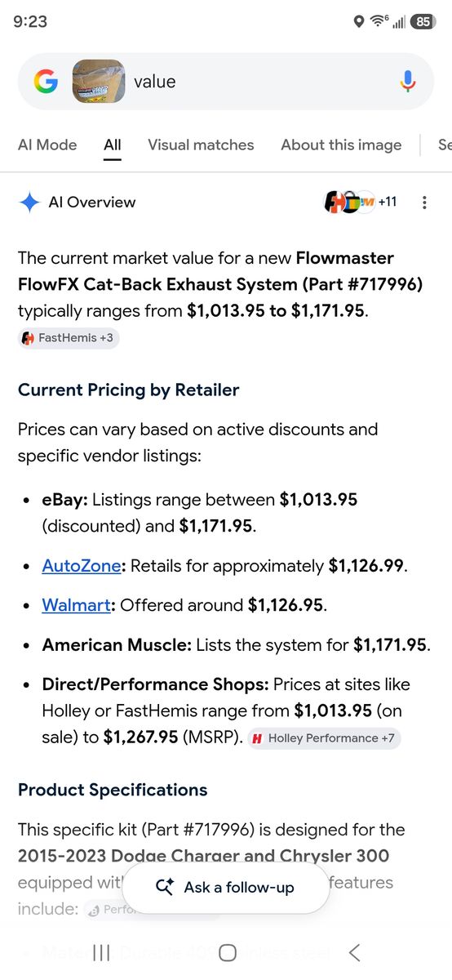This screenshot has width=452, height=980.
Task: Tap the Android back navigation arrow
Action: tap(354, 952)
